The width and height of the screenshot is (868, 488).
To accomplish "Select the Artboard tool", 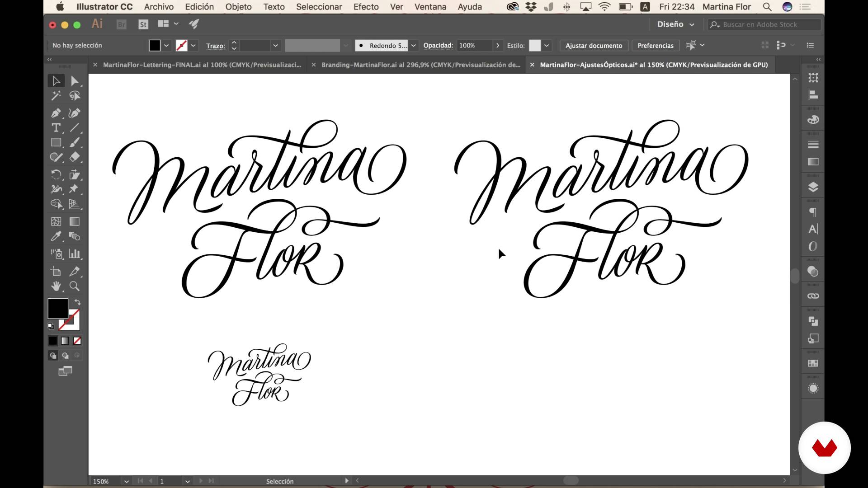I will (x=56, y=272).
